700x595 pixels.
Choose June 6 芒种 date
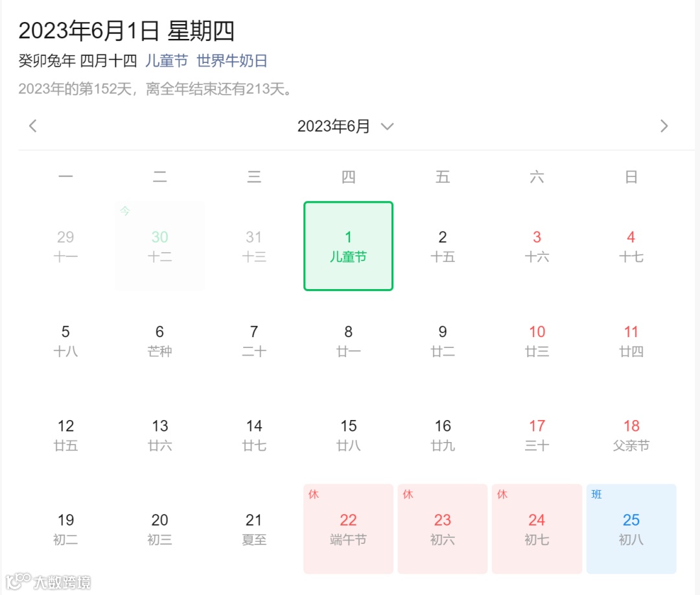coord(160,340)
